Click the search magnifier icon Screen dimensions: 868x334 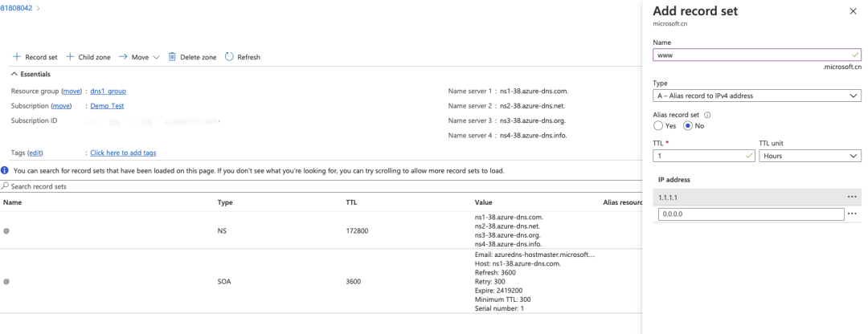[x=5, y=186]
